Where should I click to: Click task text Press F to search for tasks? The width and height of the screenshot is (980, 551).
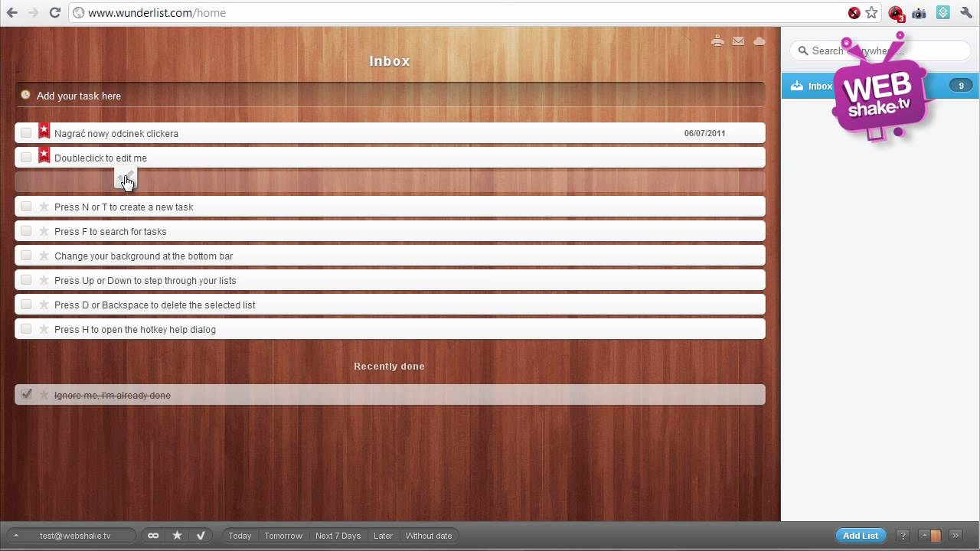point(110,231)
